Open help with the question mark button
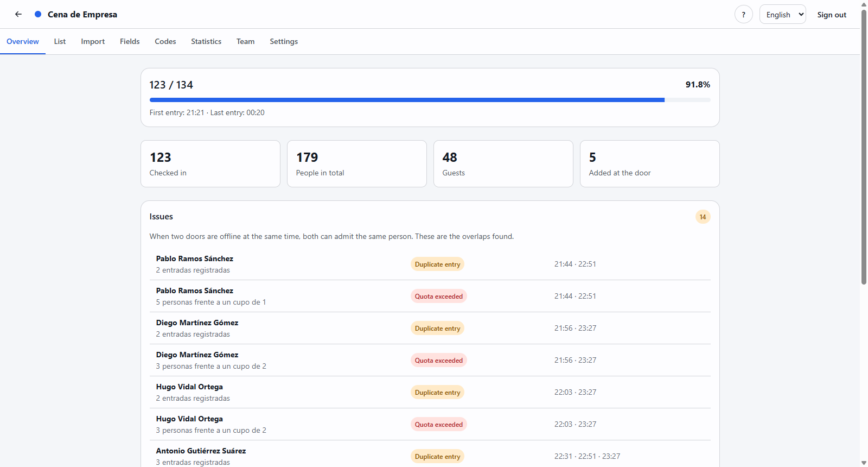 [743, 15]
